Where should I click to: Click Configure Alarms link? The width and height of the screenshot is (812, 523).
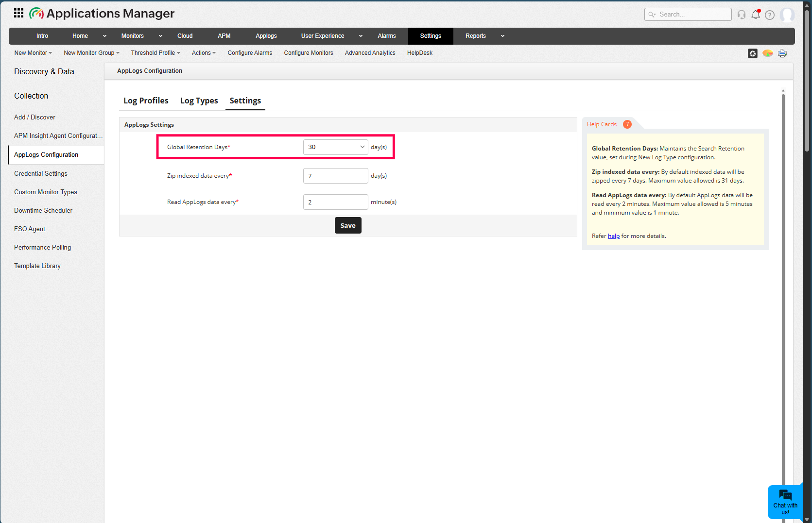point(250,53)
